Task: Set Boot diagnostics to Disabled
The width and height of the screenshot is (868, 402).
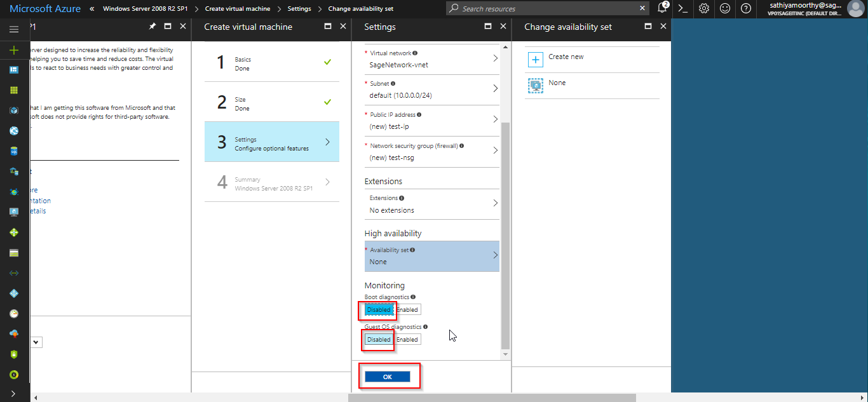Action: coord(379,310)
